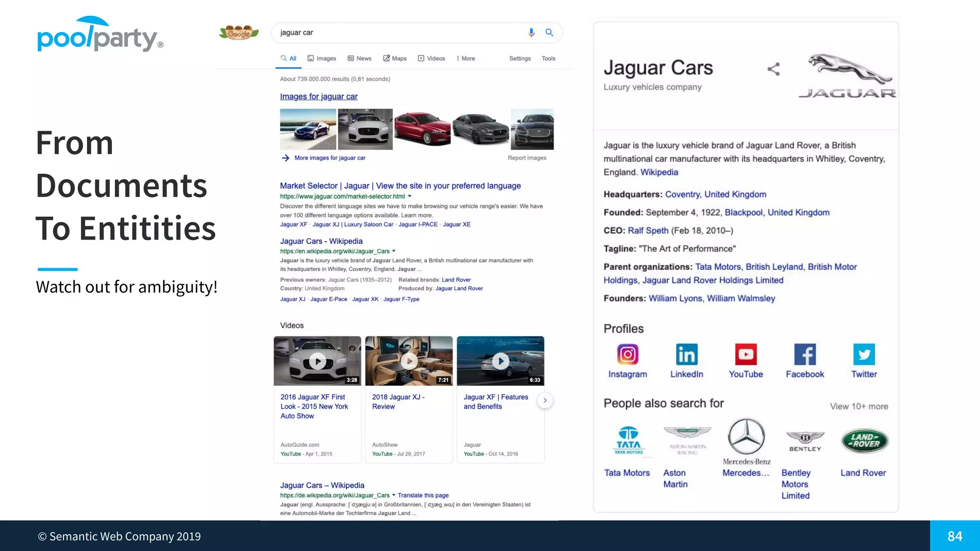980x551 pixels.
Task: Open Market Selector Jaguar result title
Action: click(x=401, y=186)
